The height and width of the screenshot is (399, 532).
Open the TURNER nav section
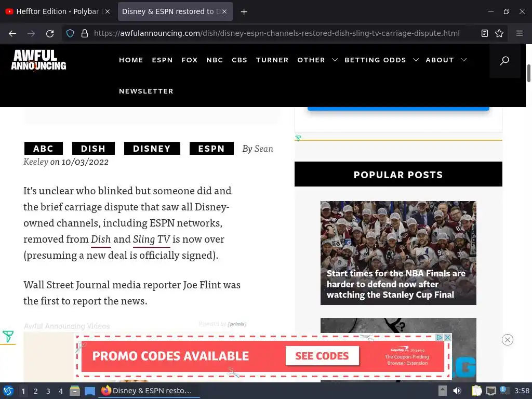tap(272, 60)
